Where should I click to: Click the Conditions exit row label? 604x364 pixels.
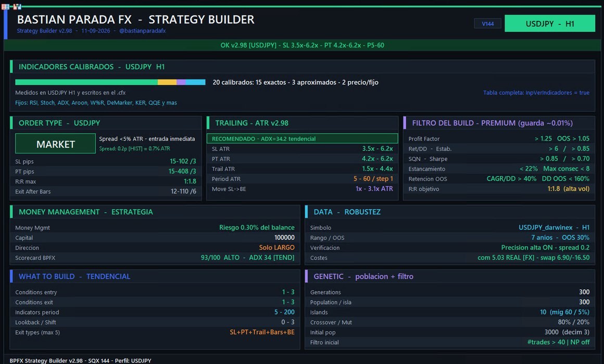point(34,303)
